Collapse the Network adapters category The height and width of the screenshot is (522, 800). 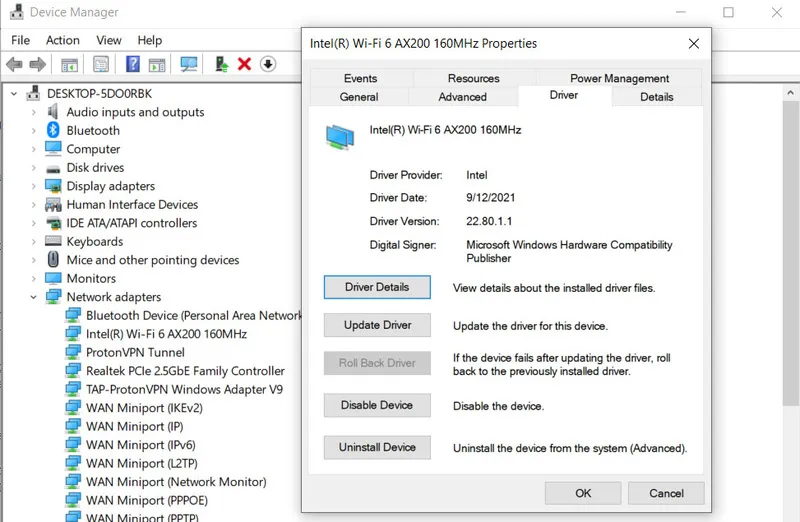(x=34, y=297)
